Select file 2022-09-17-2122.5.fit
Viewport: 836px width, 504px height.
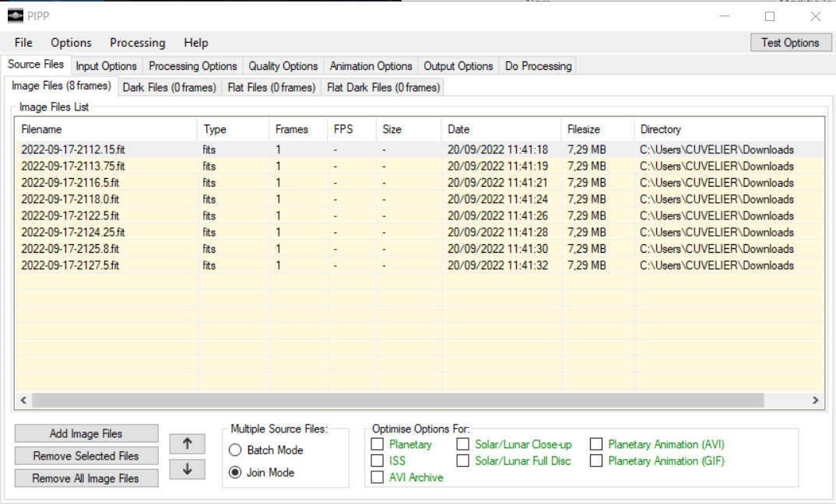tap(70, 215)
